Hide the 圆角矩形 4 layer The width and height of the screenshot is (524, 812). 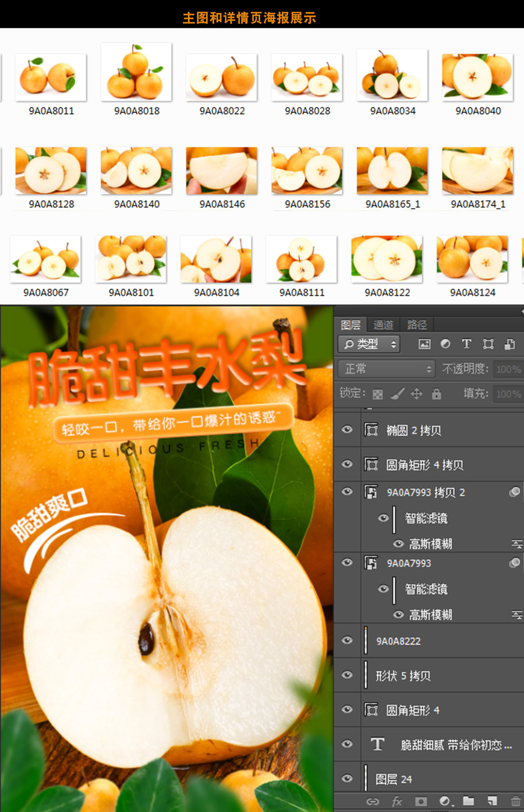pyautogui.click(x=348, y=709)
